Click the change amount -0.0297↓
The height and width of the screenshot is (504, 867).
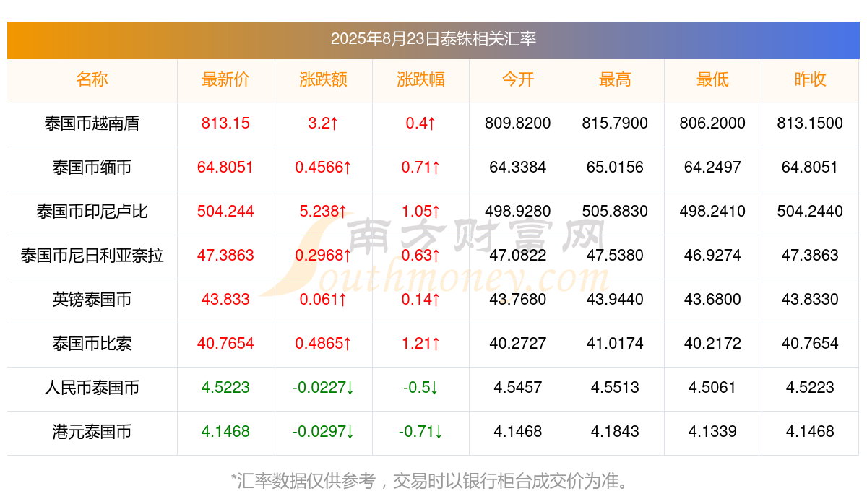pyautogui.click(x=323, y=432)
